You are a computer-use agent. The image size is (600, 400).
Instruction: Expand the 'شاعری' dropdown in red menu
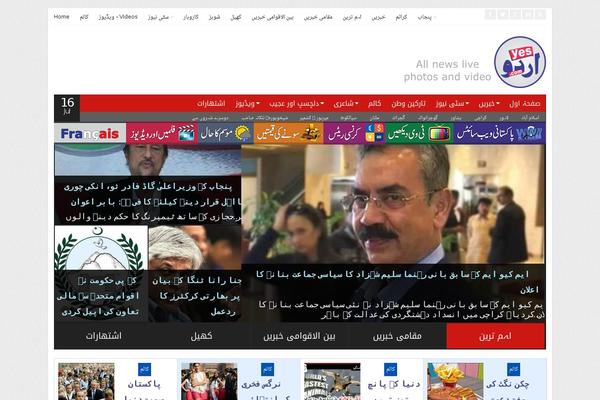(346, 104)
